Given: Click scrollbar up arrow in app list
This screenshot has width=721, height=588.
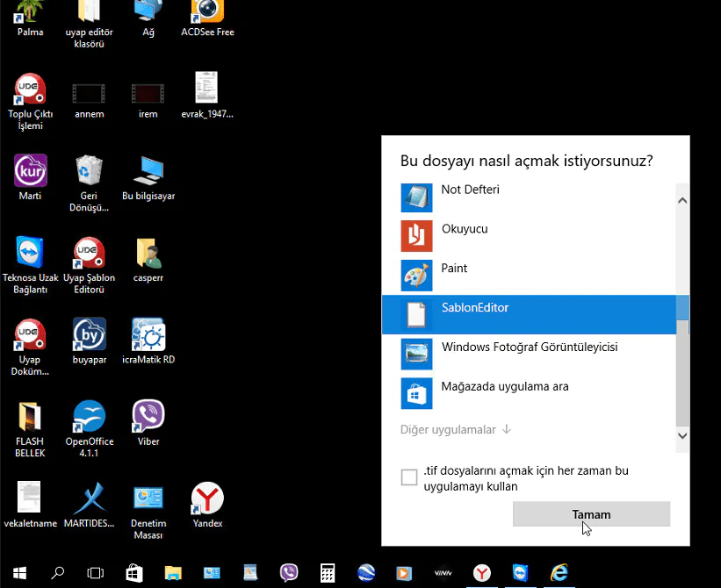Looking at the screenshot, I should [682, 200].
